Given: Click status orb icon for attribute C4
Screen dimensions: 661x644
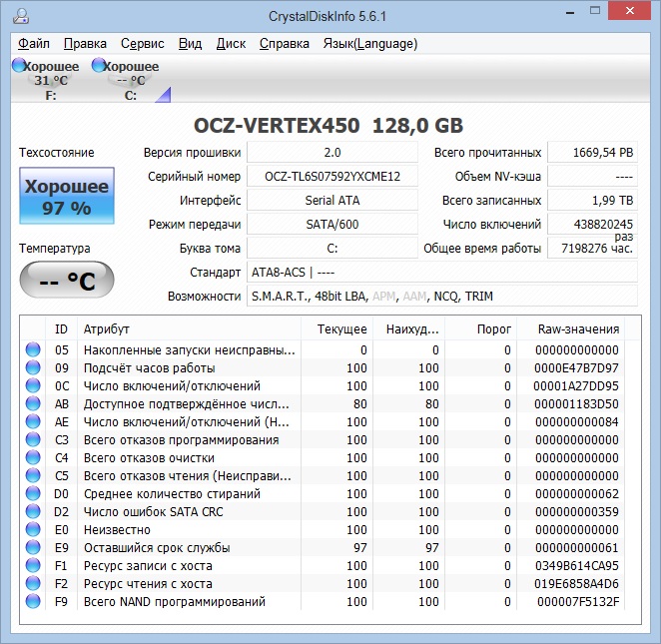Looking at the screenshot, I should point(33,457).
